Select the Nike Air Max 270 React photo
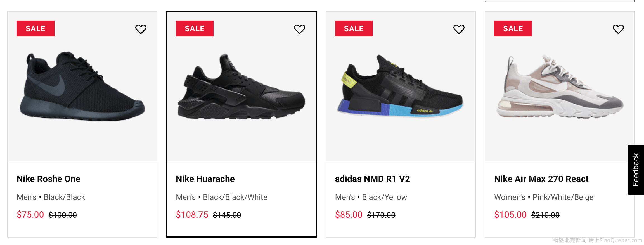Screen dimensions: 644x245 (560, 87)
